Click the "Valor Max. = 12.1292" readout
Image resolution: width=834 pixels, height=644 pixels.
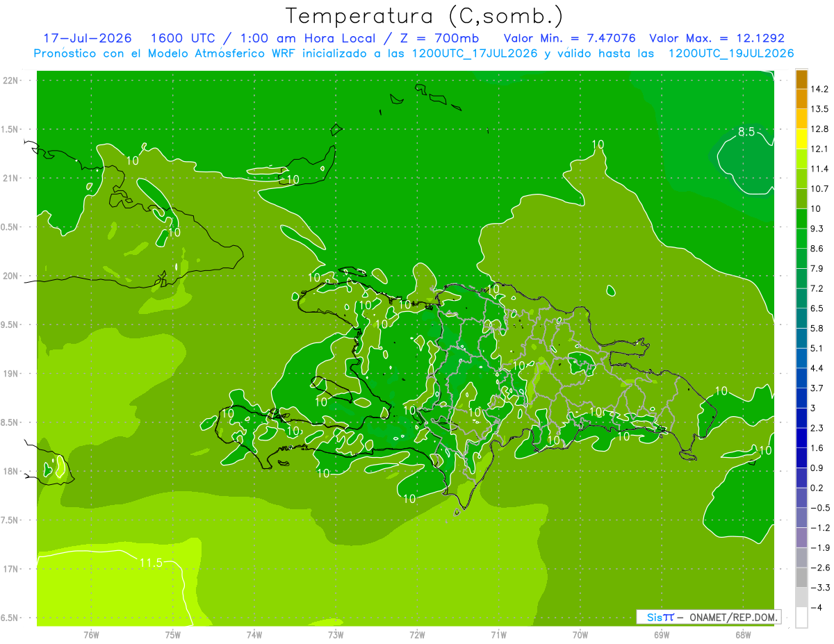pos(717,38)
